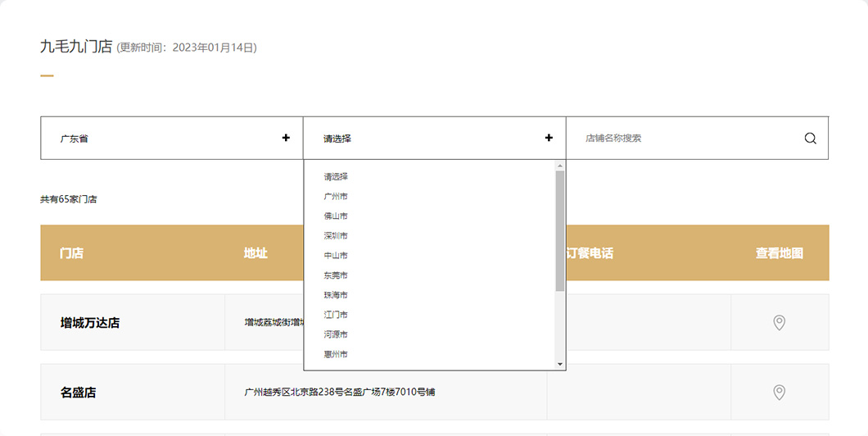Click plus icon in 广东省 province selector

coord(286,138)
